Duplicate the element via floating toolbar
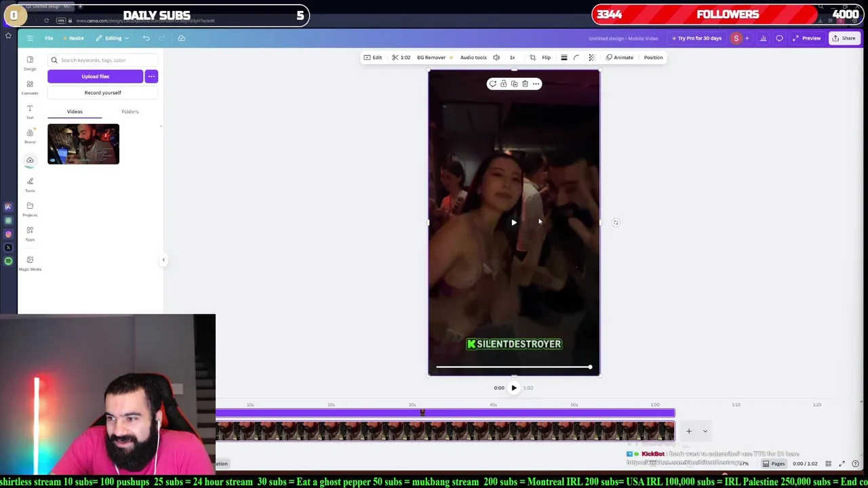This screenshot has height=488, width=868. tap(514, 84)
